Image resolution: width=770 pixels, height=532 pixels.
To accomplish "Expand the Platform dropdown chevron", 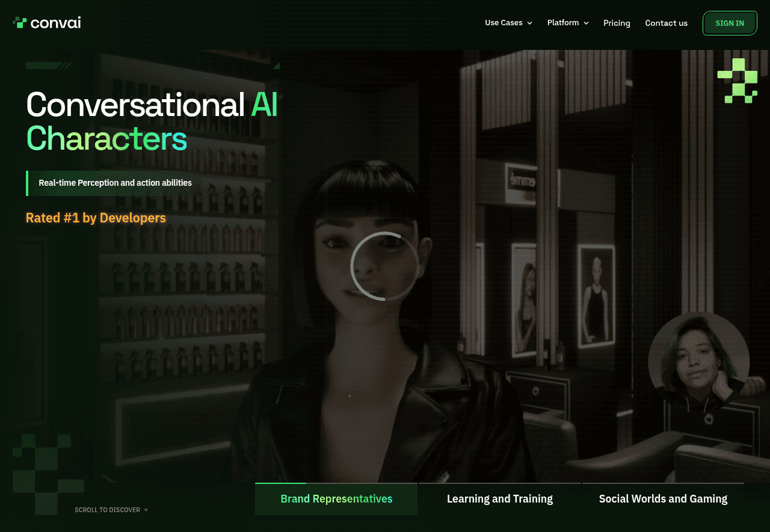I will 587,23.
